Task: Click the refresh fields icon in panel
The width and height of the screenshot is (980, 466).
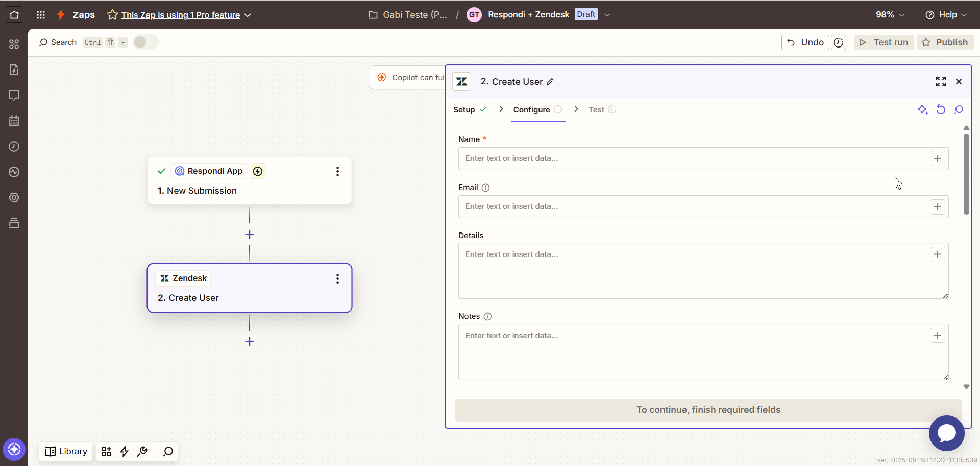Action: tap(941, 110)
